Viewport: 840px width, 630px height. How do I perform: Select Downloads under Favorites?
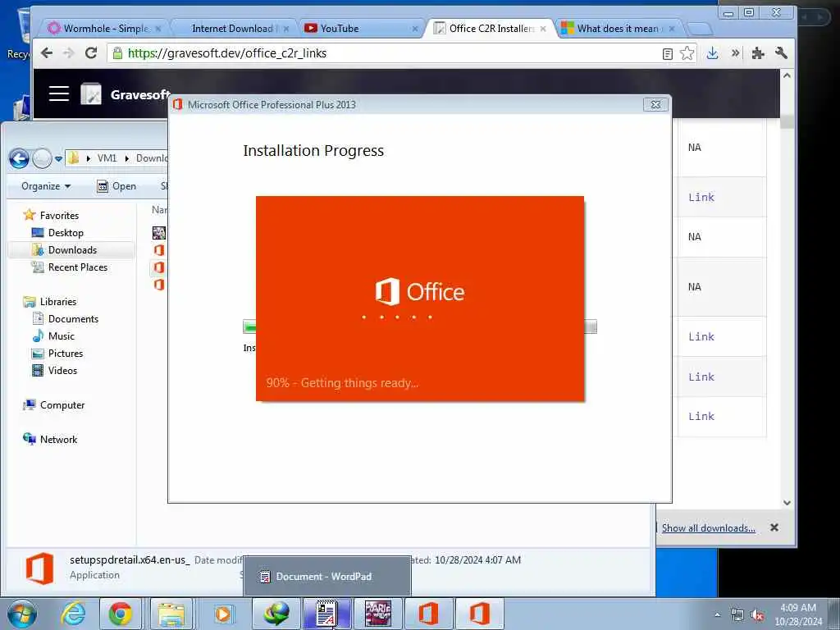point(72,250)
